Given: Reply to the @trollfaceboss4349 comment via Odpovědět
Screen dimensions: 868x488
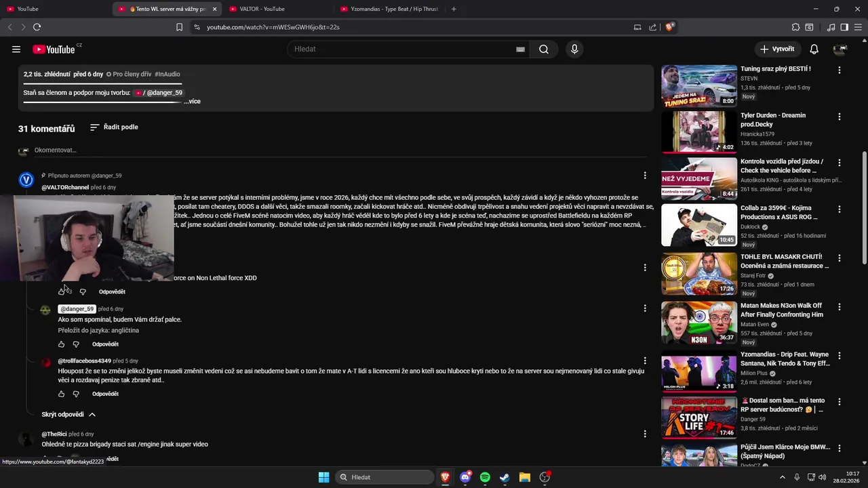Looking at the screenshot, I should 105,394.
